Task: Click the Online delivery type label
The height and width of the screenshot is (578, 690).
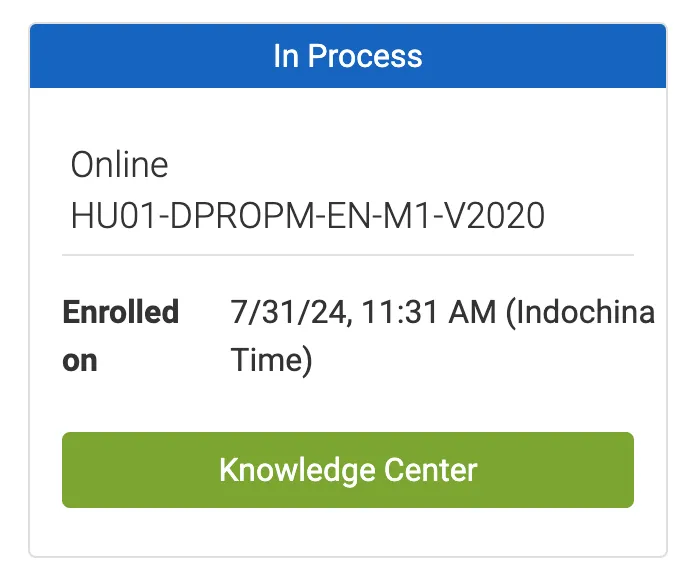Action: [119, 165]
